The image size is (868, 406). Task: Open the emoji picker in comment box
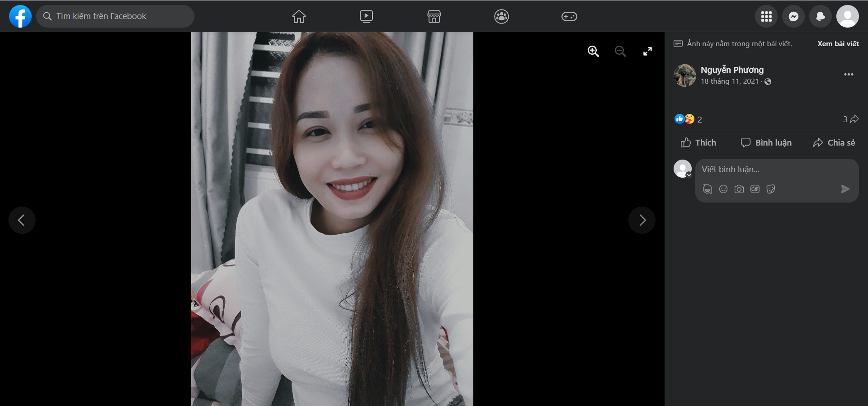[x=723, y=189]
